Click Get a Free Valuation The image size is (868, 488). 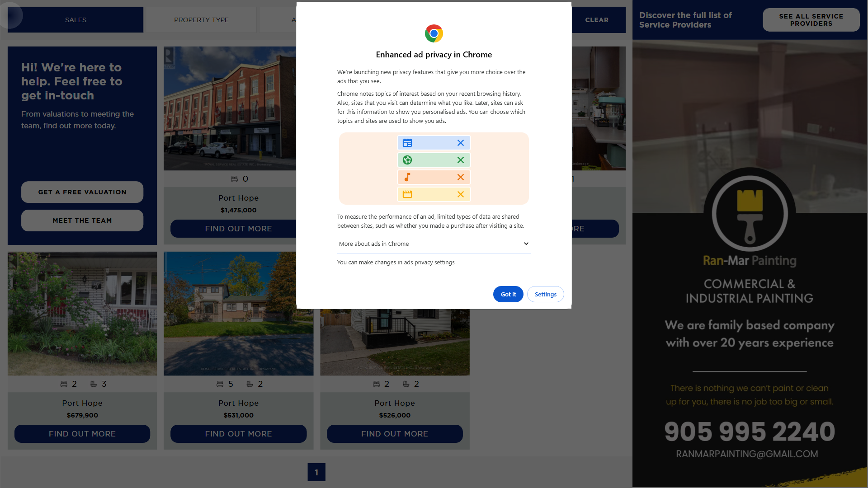82,192
